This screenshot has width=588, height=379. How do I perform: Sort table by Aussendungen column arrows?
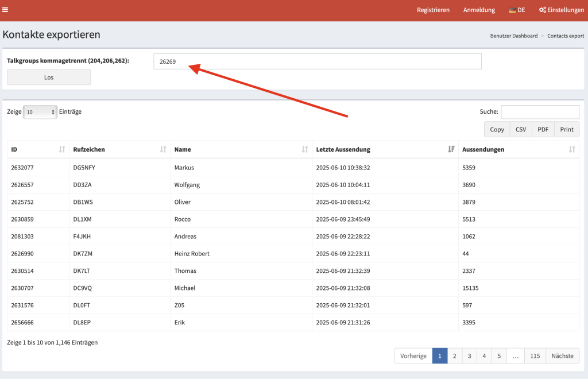tap(572, 149)
